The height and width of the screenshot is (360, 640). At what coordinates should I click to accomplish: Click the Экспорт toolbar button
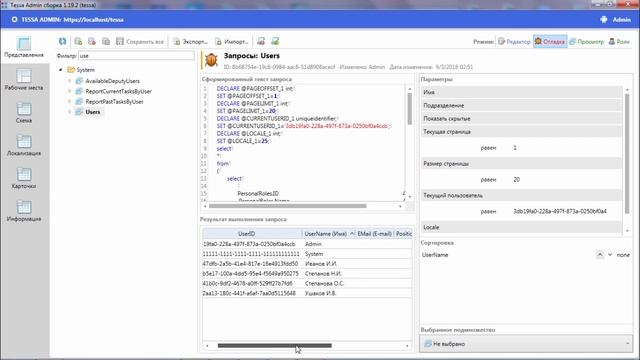tap(190, 42)
